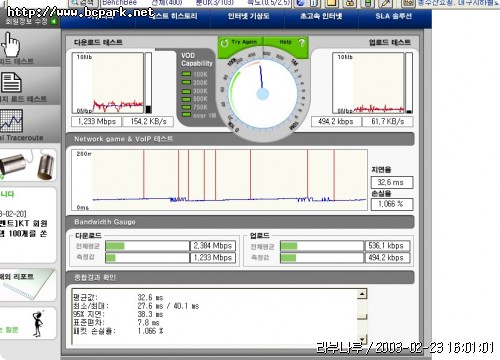
Task: Open the Visual Traceroute graph icon
Action: [x=11, y=121]
